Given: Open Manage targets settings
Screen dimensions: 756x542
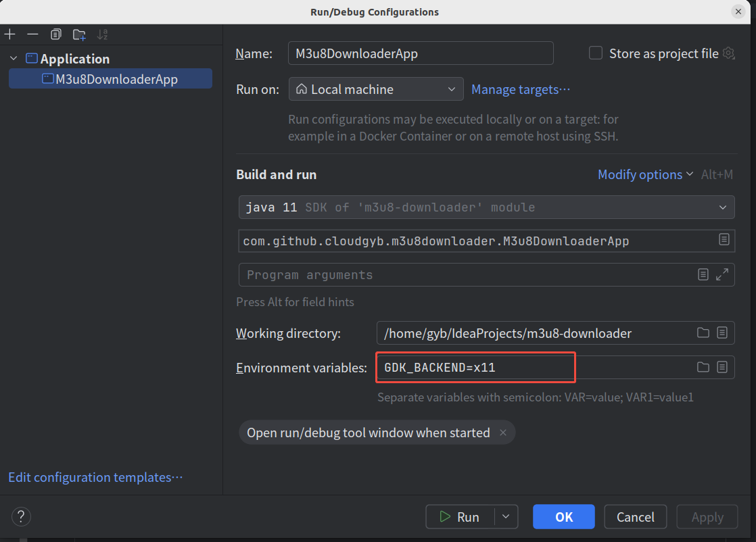Looking at the screenshot, I should (x=521, y=89).
